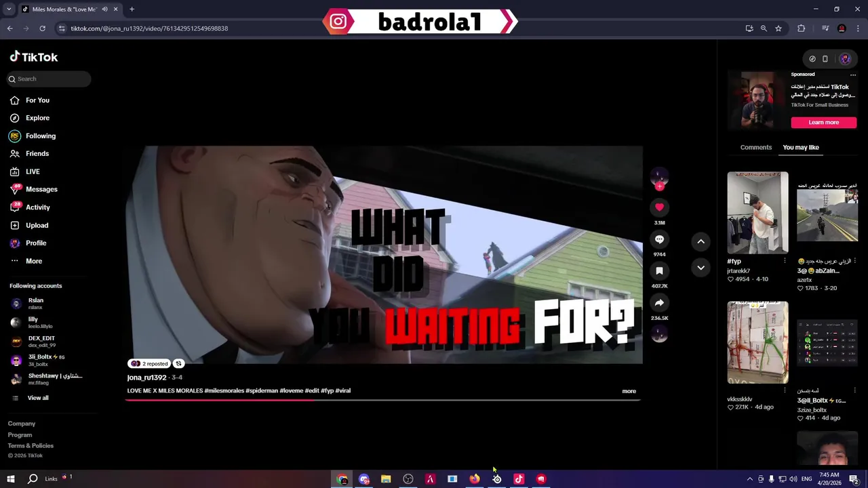
Task: Open the video comments via comment bubble icon
Action: pos(659,239)
